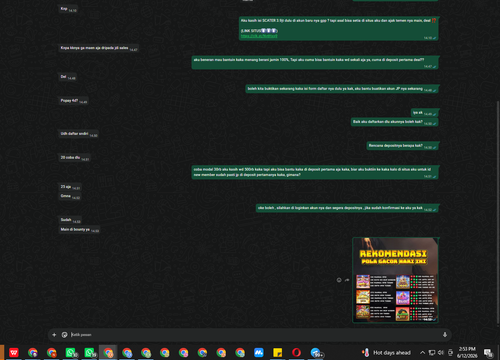Click the volume speaker tray icon
This screenshot has height=360, width=500.
441,353
